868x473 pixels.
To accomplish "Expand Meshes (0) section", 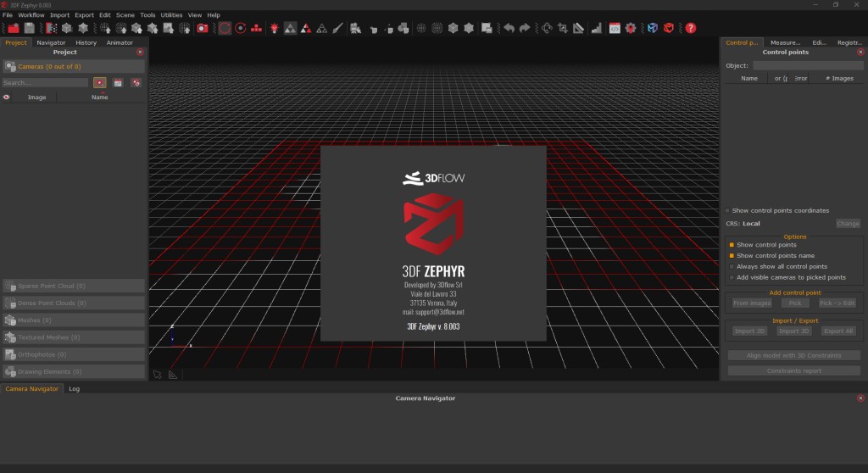I will click(74, 320).
